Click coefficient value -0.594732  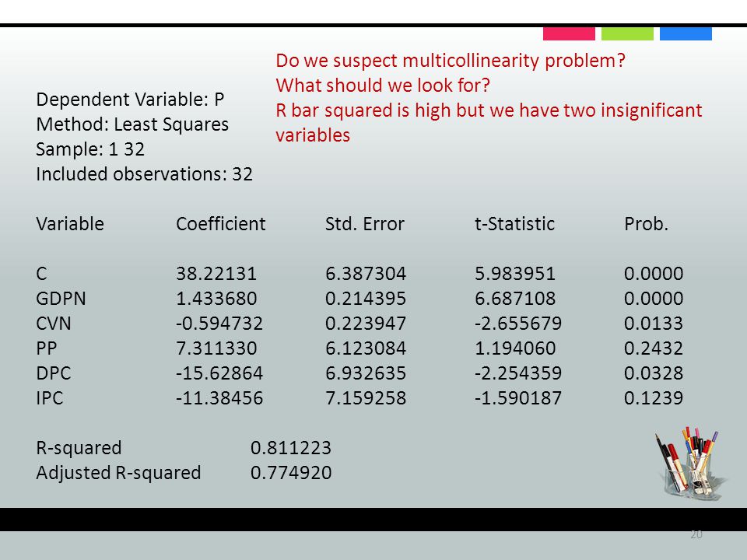219,324
